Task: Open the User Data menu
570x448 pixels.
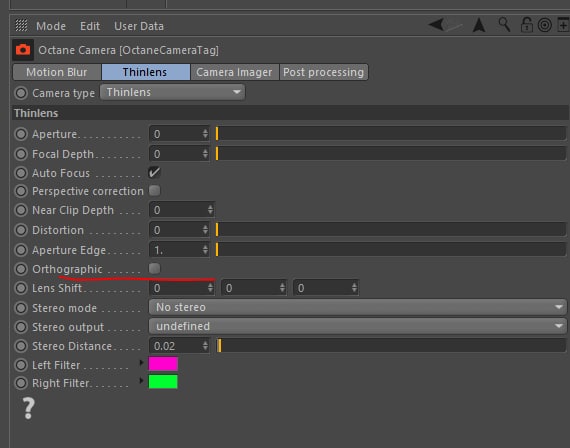Action: 139,26
